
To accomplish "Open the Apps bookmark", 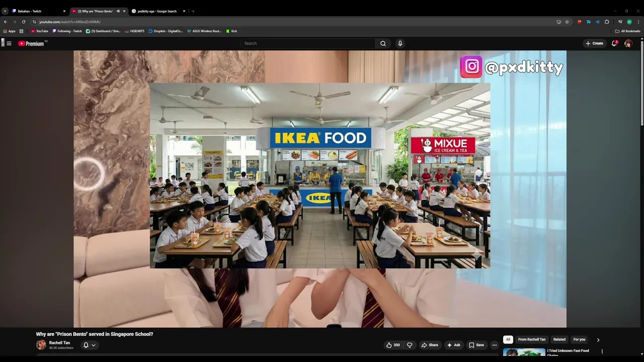I will pyautogui.click(x=10, y=31).
